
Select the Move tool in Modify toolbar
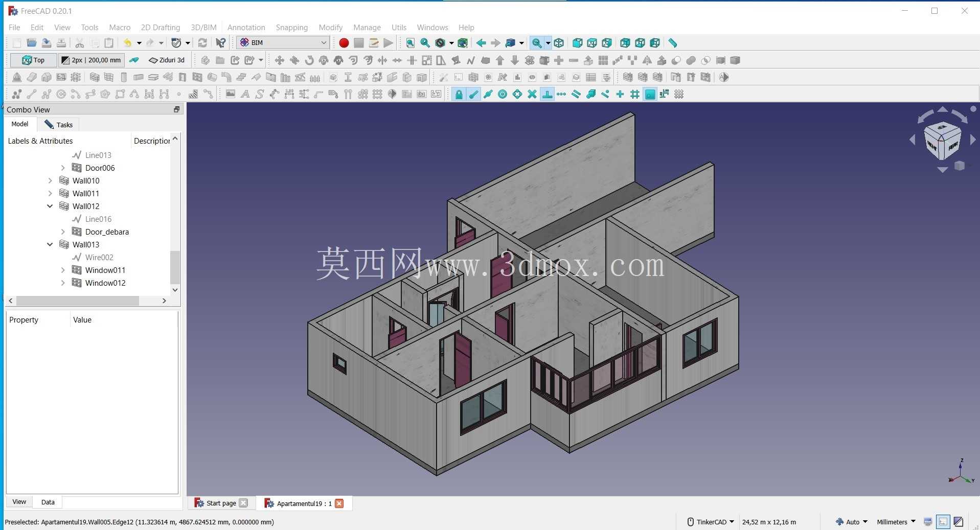click(280, 60)
